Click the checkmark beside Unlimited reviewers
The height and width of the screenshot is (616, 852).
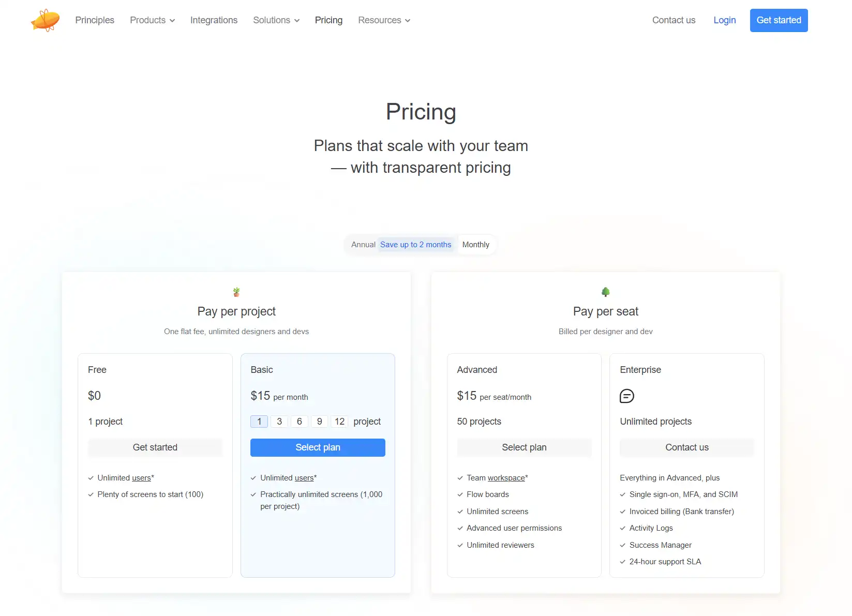459,545
